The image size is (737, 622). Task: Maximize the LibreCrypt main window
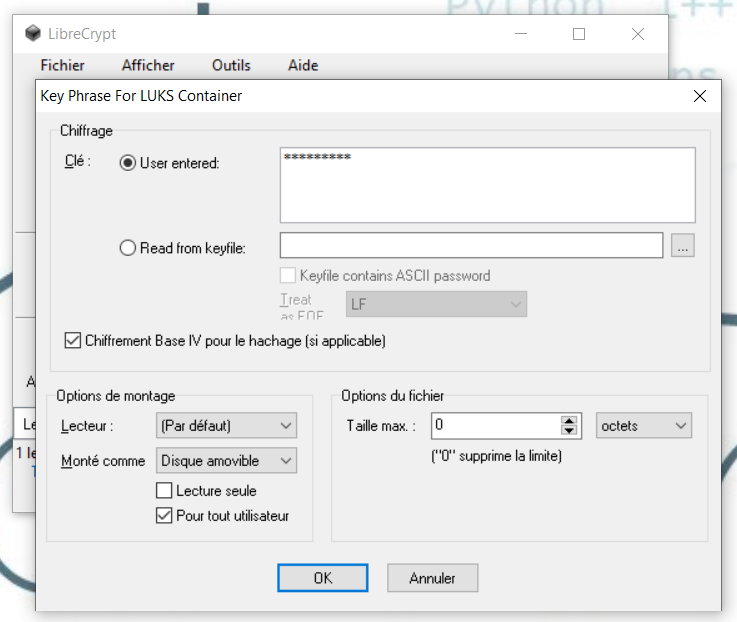[579, 34]
